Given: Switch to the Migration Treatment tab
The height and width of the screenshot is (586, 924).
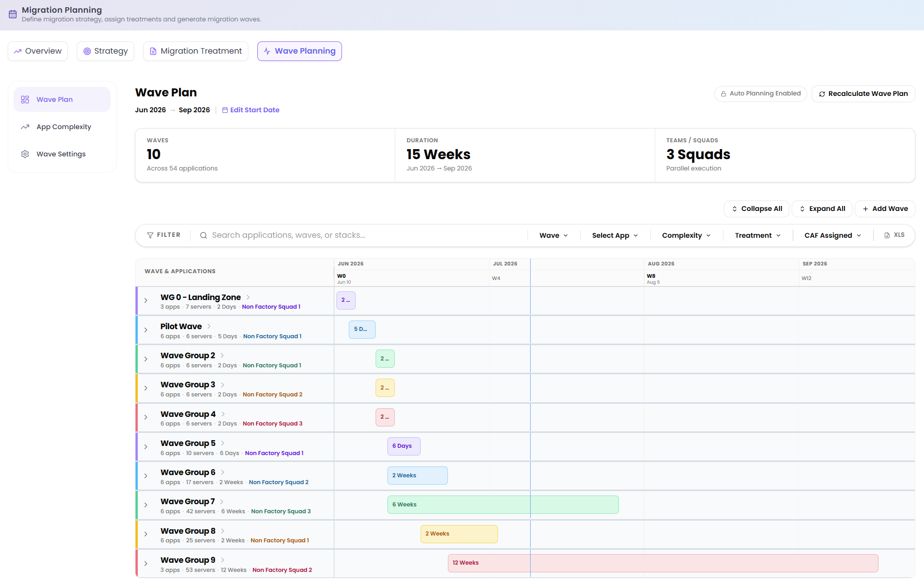Looking at the screenshot, I should coord(196,51).
